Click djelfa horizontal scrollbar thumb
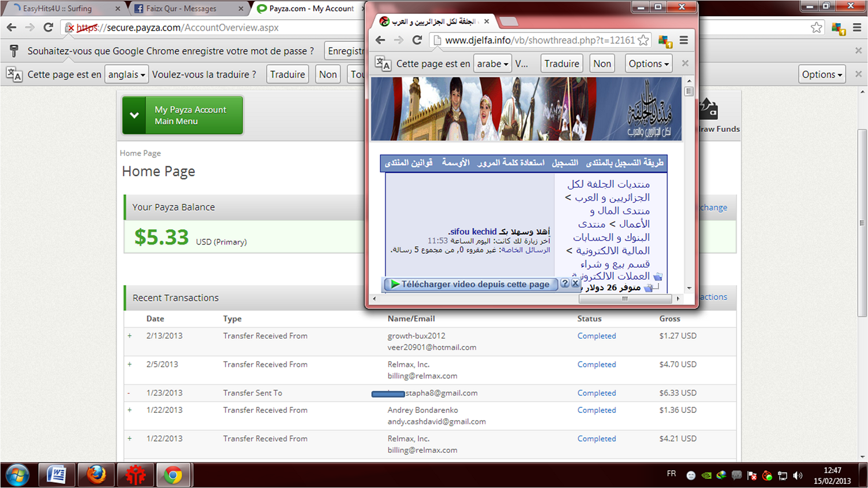Image resolution: width=868 pixels, height=488 pixels. [x=625, y=299]
